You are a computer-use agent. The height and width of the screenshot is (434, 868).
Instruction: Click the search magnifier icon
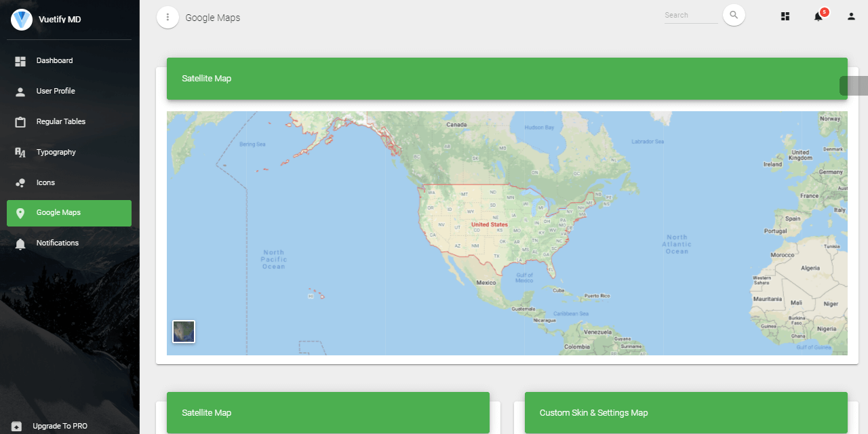(x=734, y=15)
